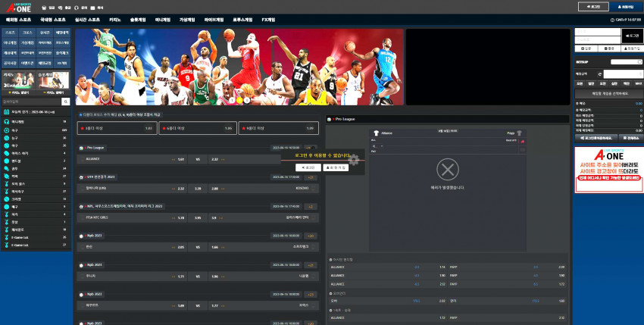Click the calendar icon beside the 2023-06-16 date
Image resolution: width=644 pixels, height=325 pixels.
tap(7, 112)
